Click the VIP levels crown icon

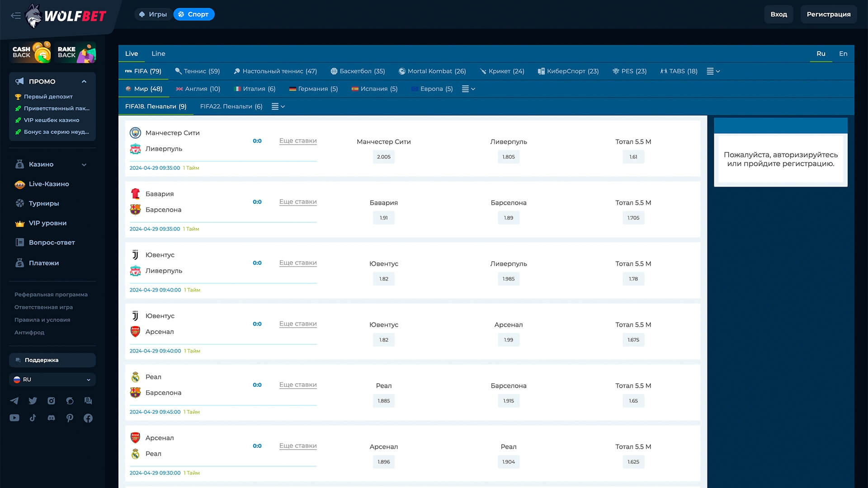(20, 223)
